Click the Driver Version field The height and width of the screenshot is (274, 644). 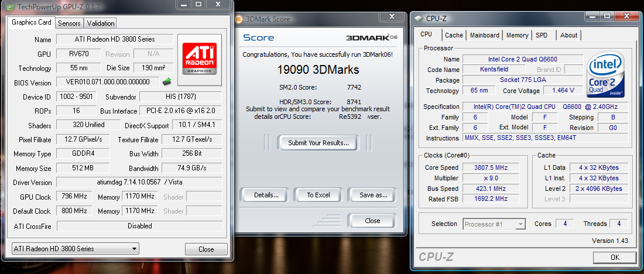[x=139, y=183]
